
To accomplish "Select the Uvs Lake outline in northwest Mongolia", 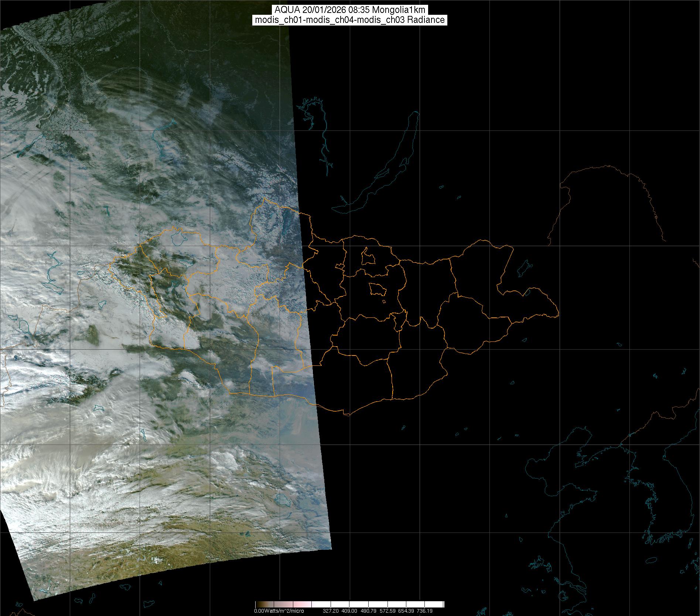I will tap(178, 239).
